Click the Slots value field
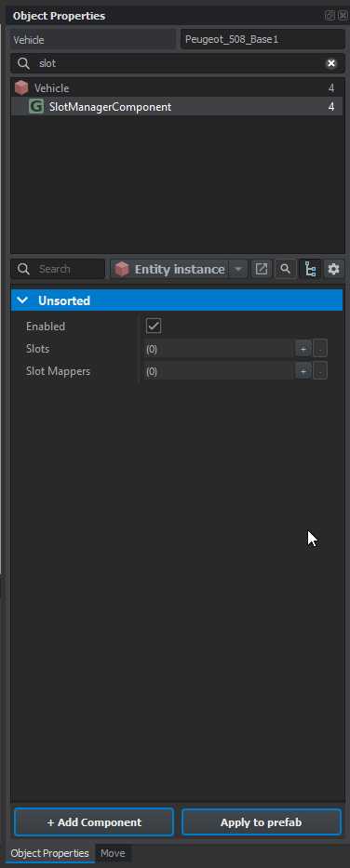Viewport: 350px width, 868px height. tap(219, 349)
